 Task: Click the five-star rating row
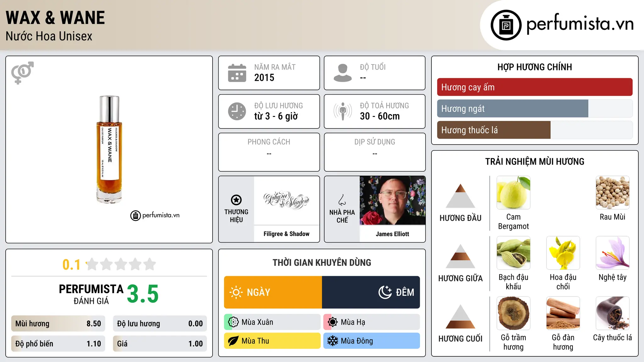click(x=121, y=264)
